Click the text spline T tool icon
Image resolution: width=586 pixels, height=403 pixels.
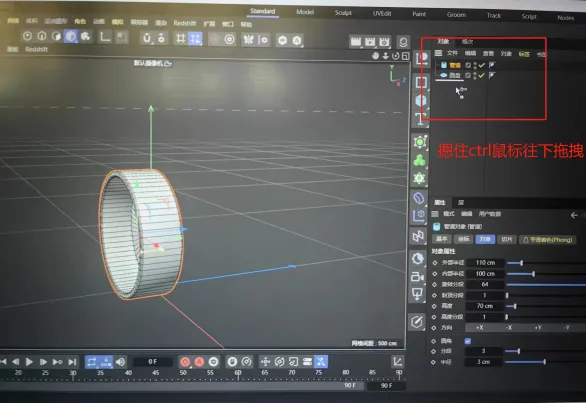pyautogui.click(x=420, y=119)
